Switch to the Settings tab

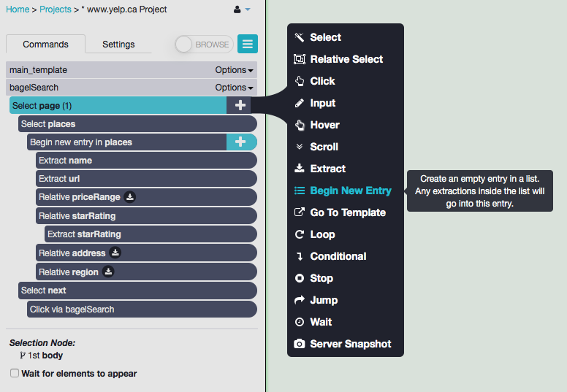118,44
